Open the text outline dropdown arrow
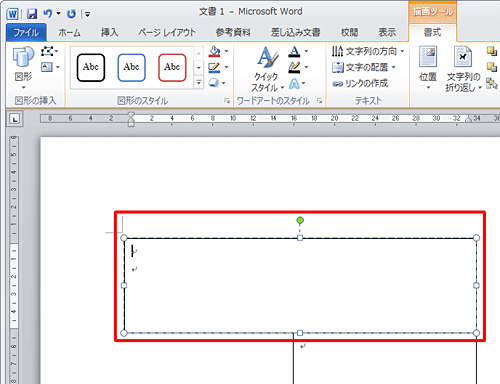 coord(306,67)
